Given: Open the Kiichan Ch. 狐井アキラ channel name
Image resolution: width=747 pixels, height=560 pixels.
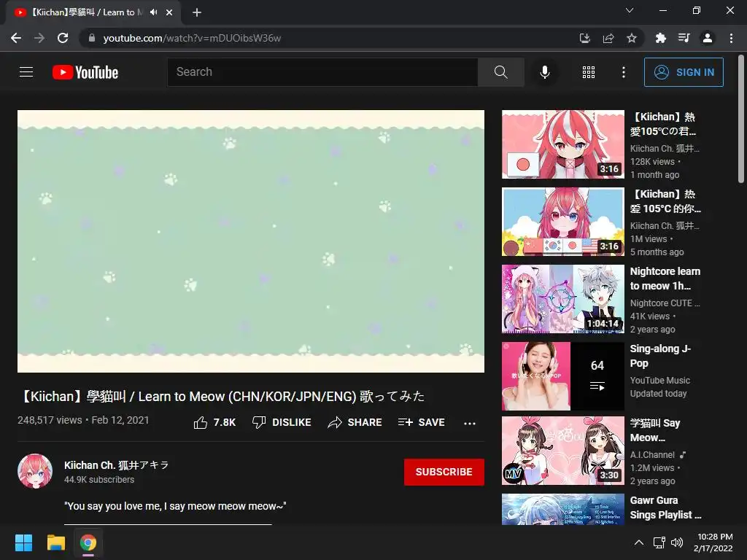Looking at the screenshot, I should [116, 464].
